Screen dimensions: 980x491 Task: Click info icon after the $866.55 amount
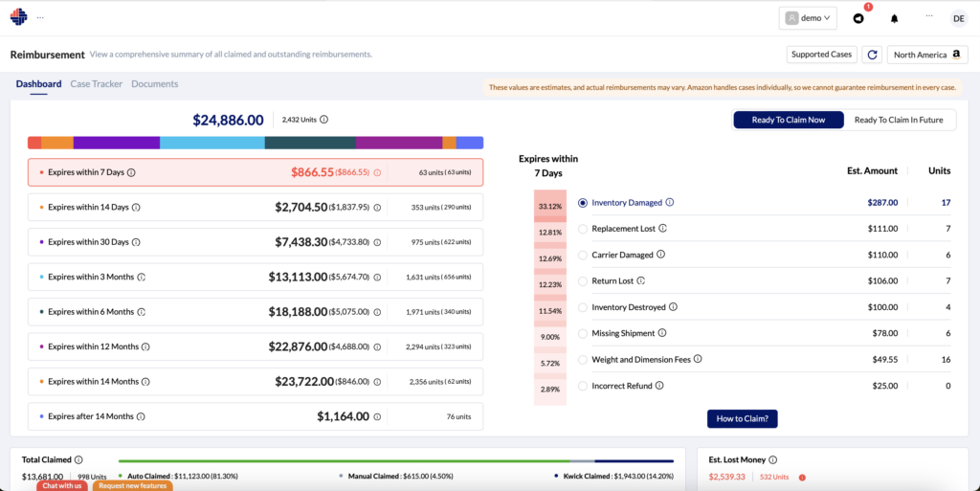point(377,172)
